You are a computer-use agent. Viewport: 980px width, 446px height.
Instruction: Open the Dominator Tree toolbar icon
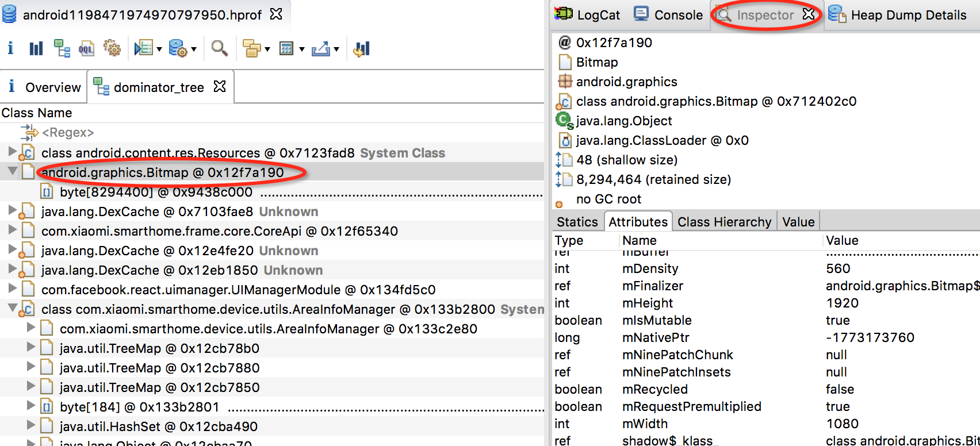point(62,48)
